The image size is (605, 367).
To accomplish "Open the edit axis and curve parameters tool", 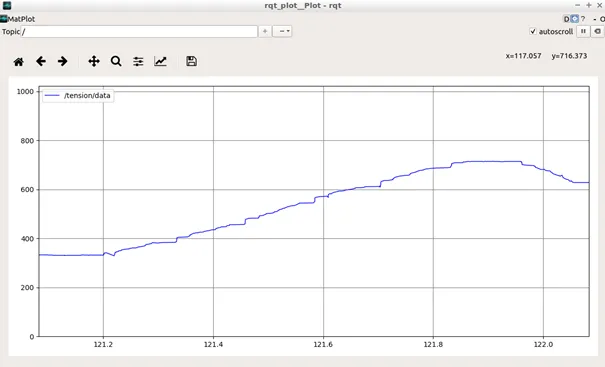I will (x=161, y=61).
